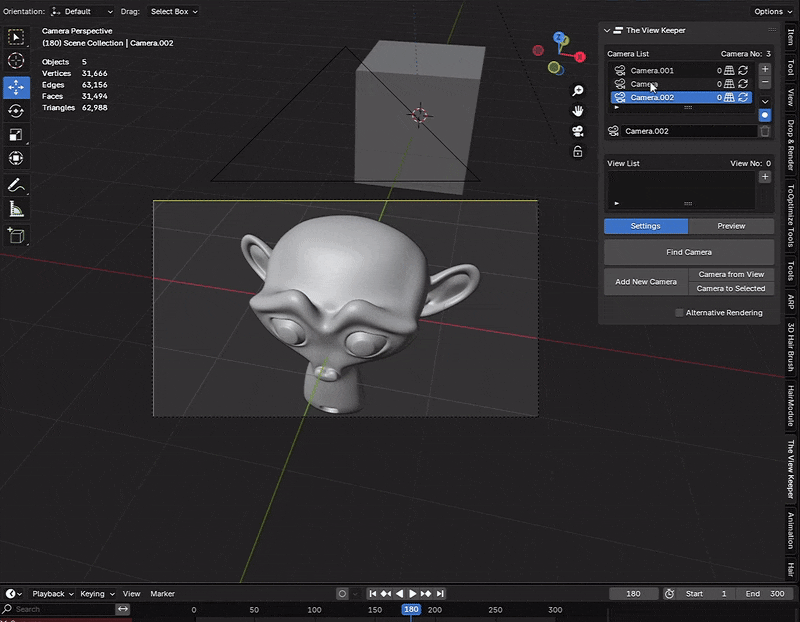
Task: Open the Playback dropdown
Action: pyautogui.click(x=53, y=593)
